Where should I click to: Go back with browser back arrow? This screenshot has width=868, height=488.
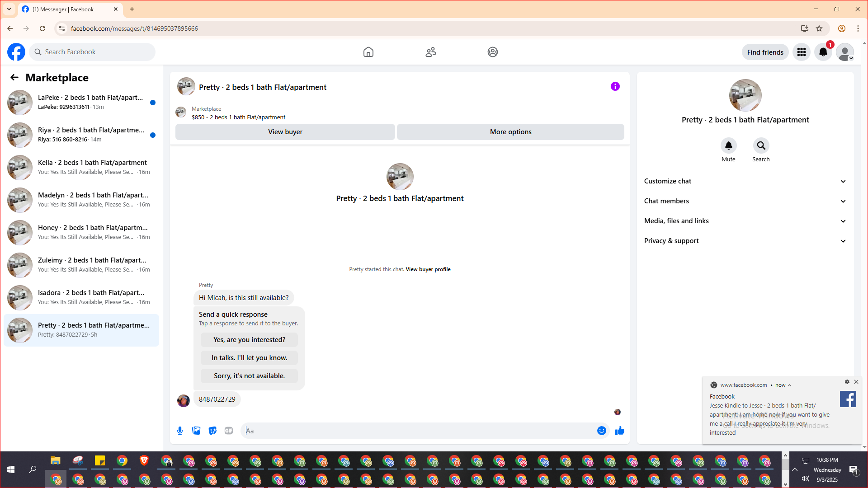(x=10, y=28)
